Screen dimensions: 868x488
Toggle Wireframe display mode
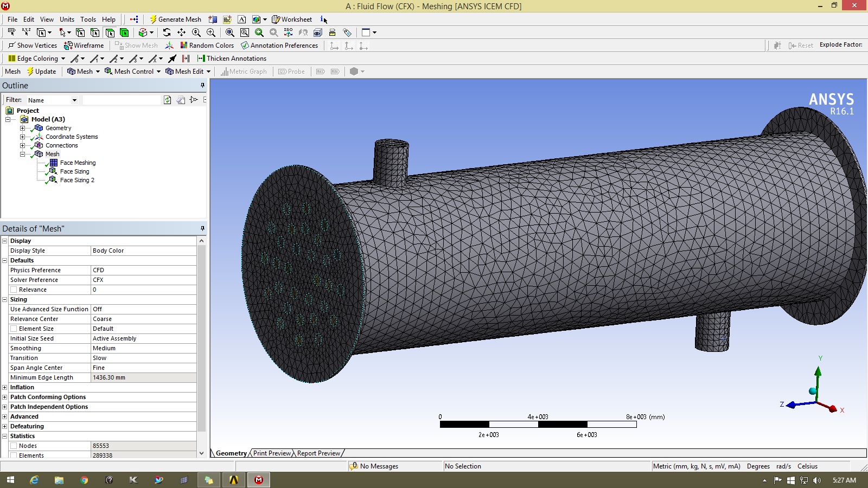tap(84, 46)
